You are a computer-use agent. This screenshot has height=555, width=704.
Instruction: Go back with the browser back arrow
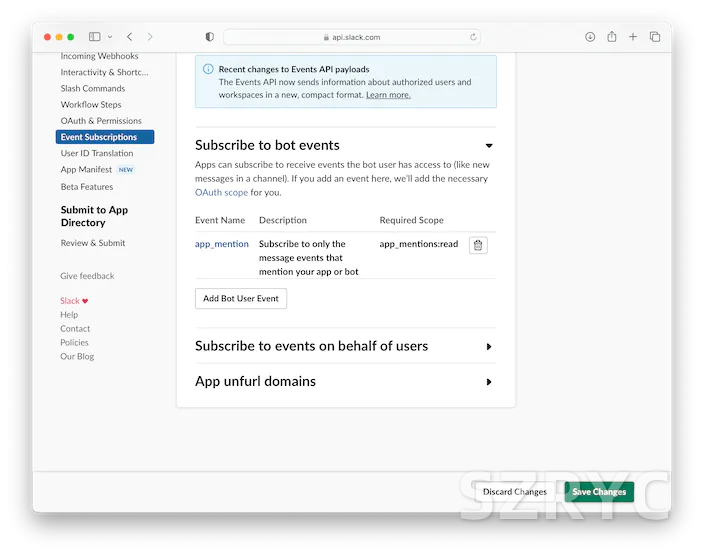tap(129, 37)
